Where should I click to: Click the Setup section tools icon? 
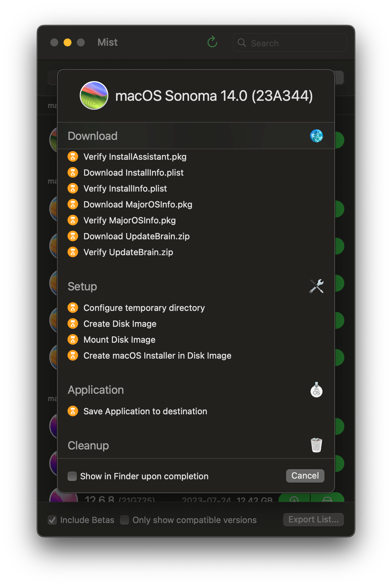pyautogui.click(x=317, y=286)
